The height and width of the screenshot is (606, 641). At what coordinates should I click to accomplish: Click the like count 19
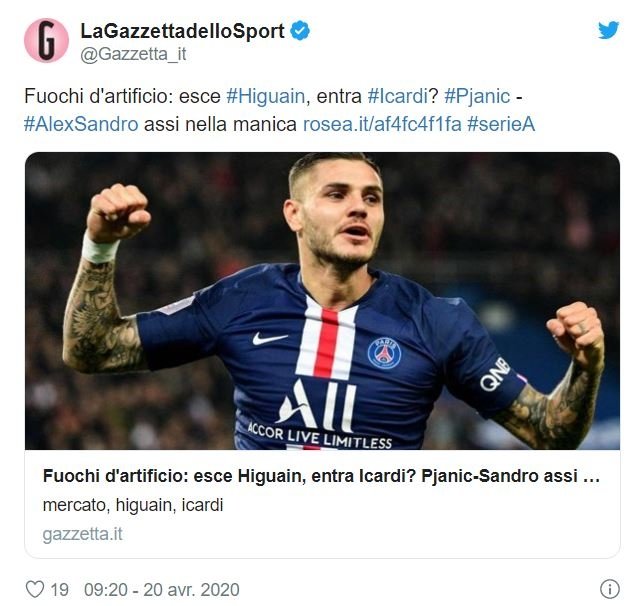coord(59,590)
